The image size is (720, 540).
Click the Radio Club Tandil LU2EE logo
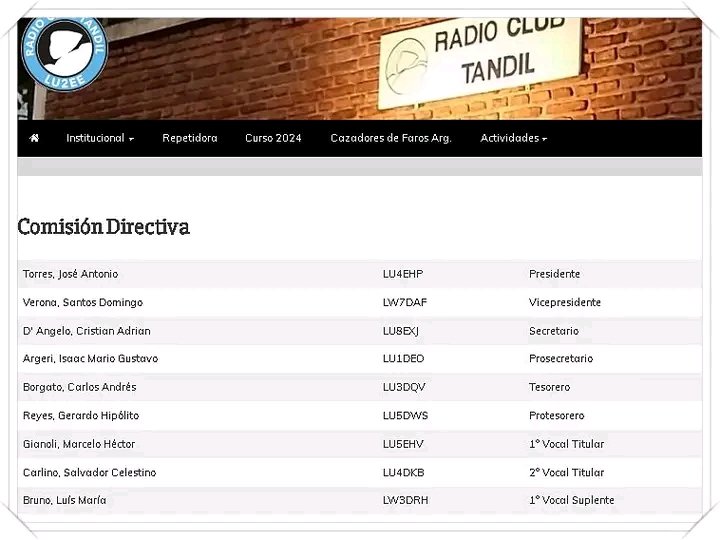click(64, 53)
